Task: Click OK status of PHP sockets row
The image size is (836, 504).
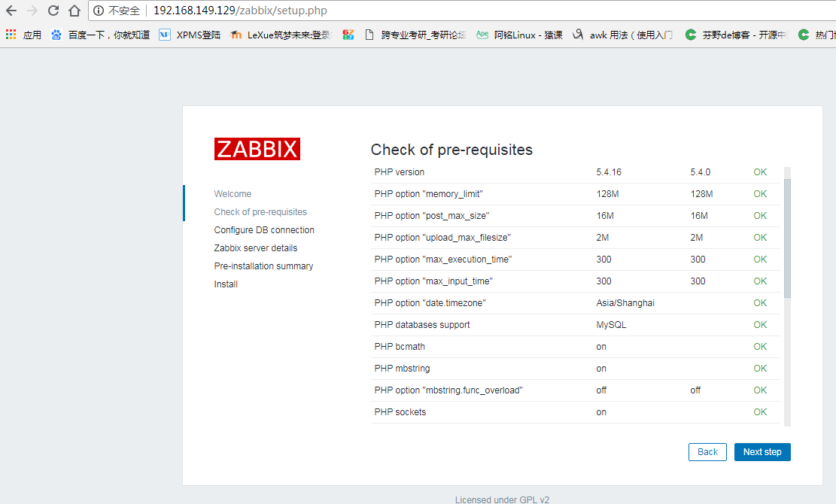Action: click(x=760, y=412)
